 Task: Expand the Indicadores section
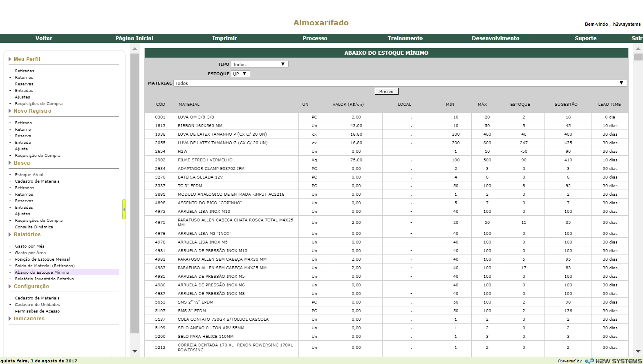(x=10, y=319)
